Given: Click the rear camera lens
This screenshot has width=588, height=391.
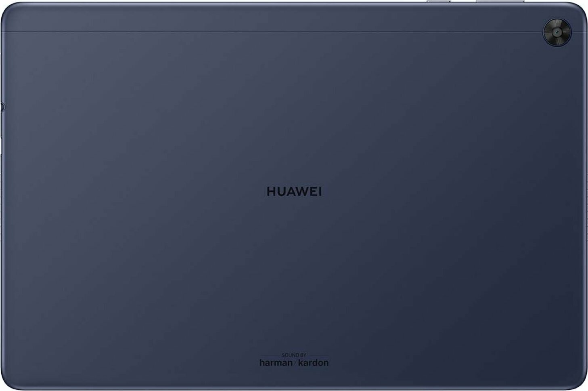Looking at the screenshot, I should pyautogui.click(x=557, y=32).
